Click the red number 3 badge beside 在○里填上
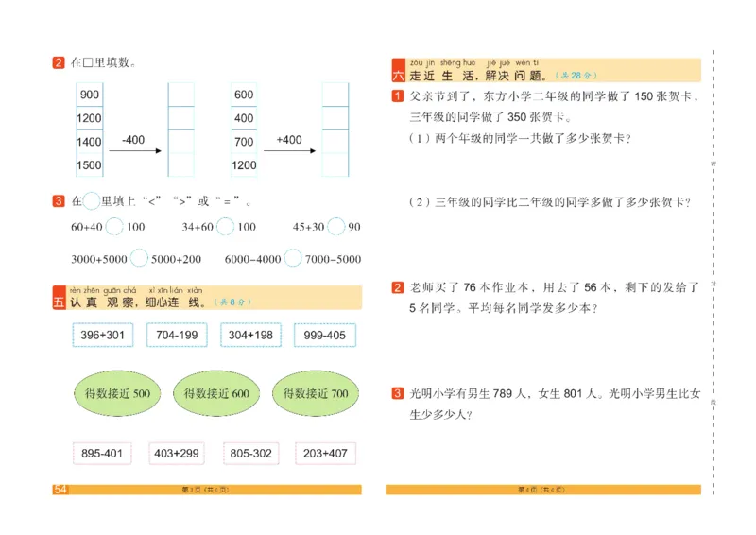The height and width of the screenshot is (535, 756). point(59,201)
